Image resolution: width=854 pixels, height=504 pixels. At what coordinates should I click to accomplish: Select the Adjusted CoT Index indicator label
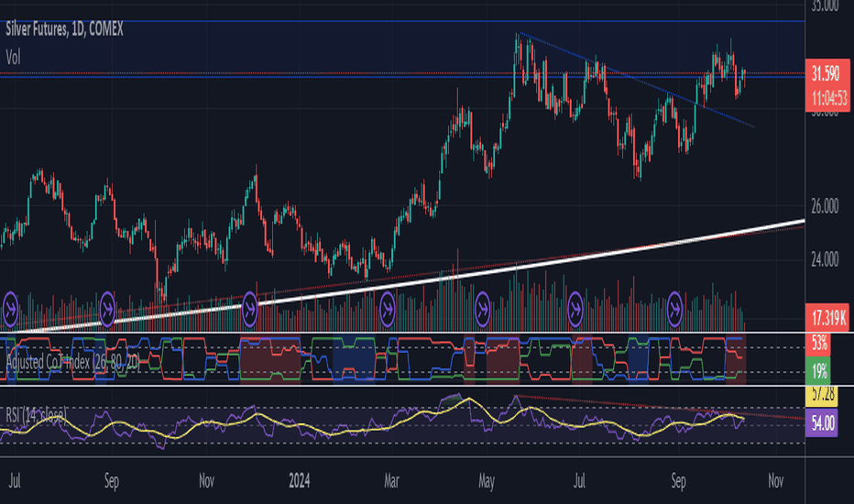pyautogui.click(x=73, y=362)
